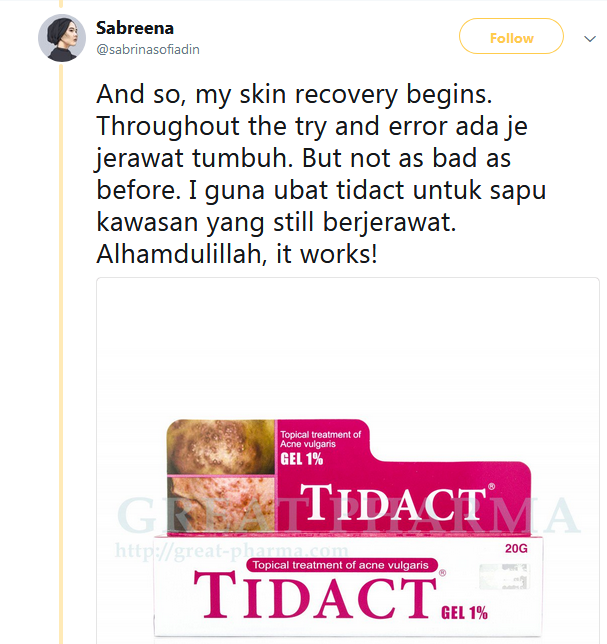607x644 pixels.
Task: Click the white GEL 1% text on pink flap
Action: point(302,459)
